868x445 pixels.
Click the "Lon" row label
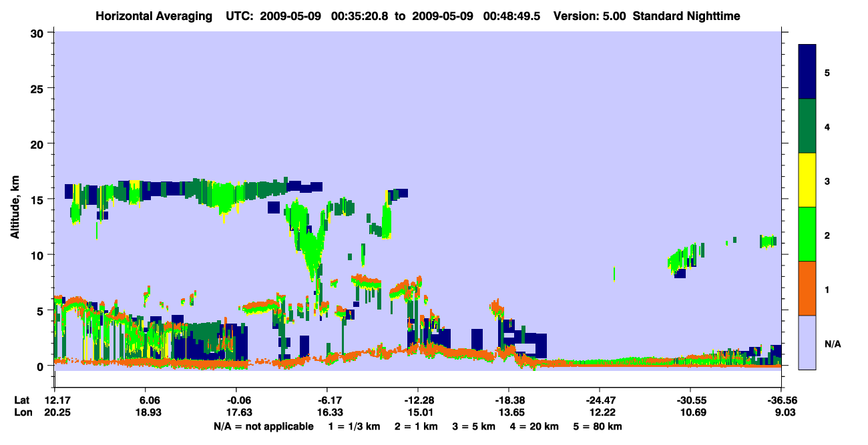(x=22, y=412)
